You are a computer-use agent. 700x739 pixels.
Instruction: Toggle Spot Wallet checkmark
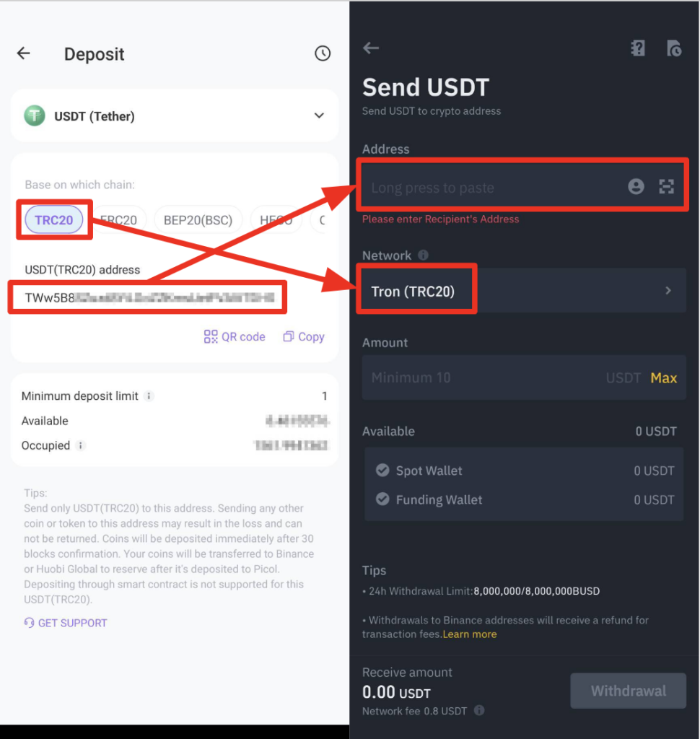pyautogui.click(x=382, y=470)
